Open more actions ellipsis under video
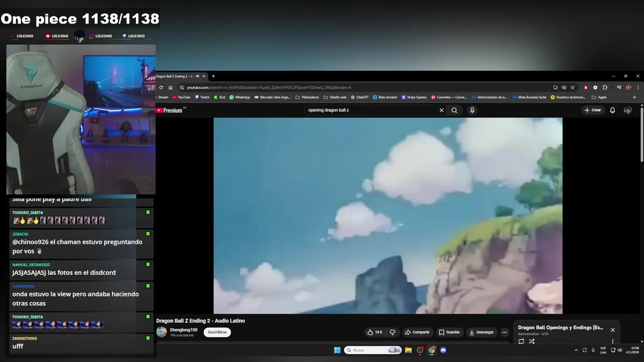 (505, 332)
